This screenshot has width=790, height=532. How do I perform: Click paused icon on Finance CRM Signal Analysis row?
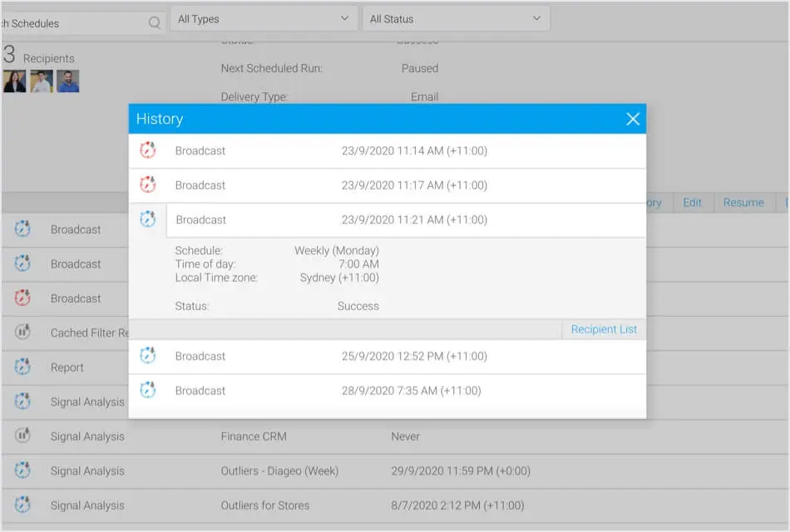22,436
